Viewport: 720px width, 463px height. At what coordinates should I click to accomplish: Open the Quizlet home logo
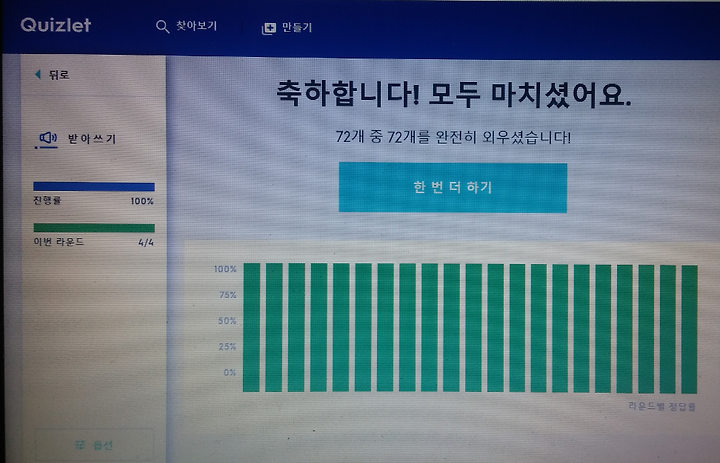(x=56, y=25)
